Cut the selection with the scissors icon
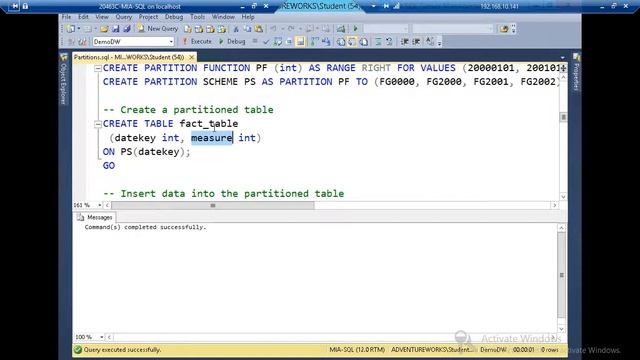 click(x=236, y=29)
